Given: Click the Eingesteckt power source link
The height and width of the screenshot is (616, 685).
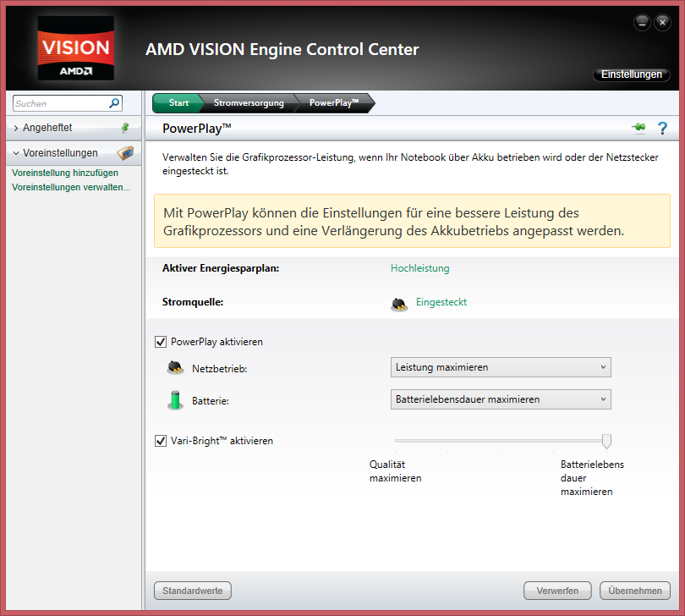Looking at the screenshot, I should (x=441, y=302).
